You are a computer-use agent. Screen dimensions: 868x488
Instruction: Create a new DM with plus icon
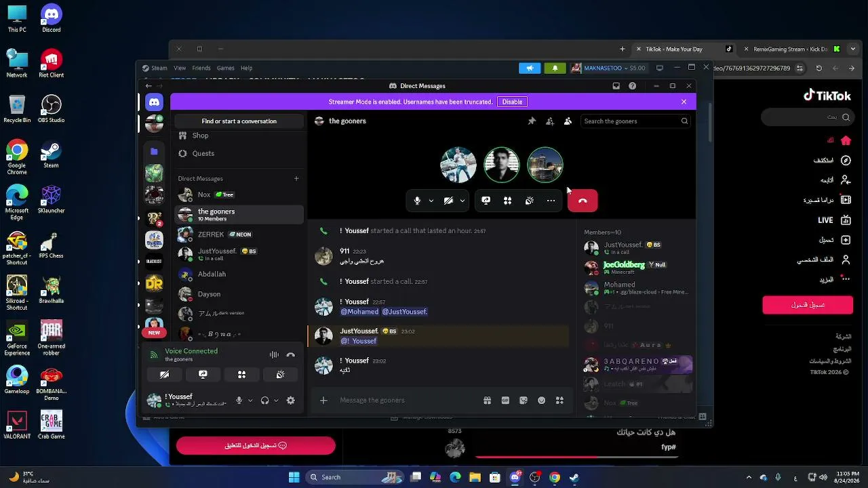pos(296,178)
